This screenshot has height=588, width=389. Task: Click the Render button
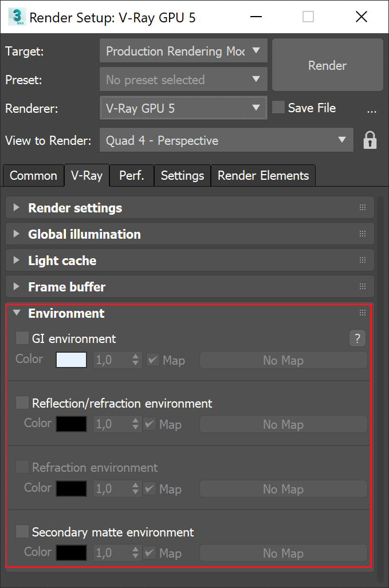click(327, 65)
